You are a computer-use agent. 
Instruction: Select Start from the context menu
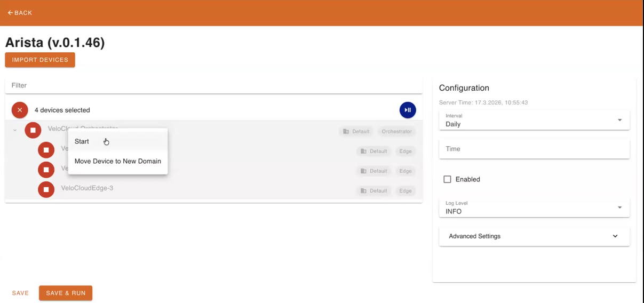[82, 141]
